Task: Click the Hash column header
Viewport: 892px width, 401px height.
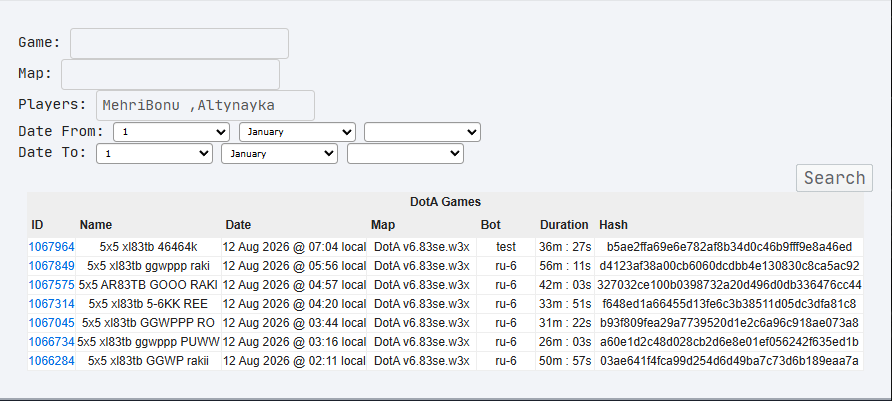Action: (613, 225)
